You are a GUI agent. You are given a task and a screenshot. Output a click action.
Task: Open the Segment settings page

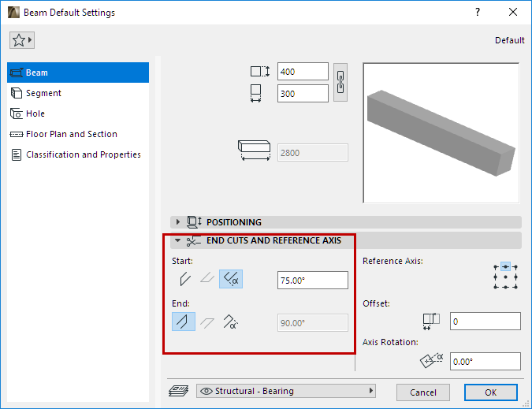(78, 93)
